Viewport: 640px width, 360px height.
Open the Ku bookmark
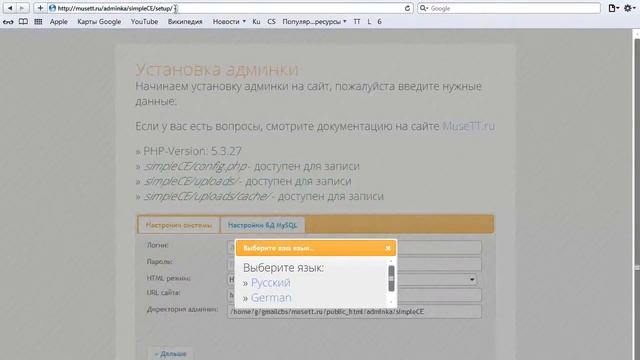click(256, 22)
